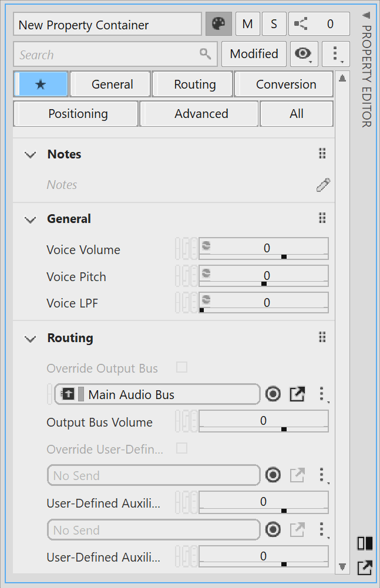The width and height of the screenshot is (380, 588).
Task: Toggle the Solo (S) button
Action: (x=274, y=24)
